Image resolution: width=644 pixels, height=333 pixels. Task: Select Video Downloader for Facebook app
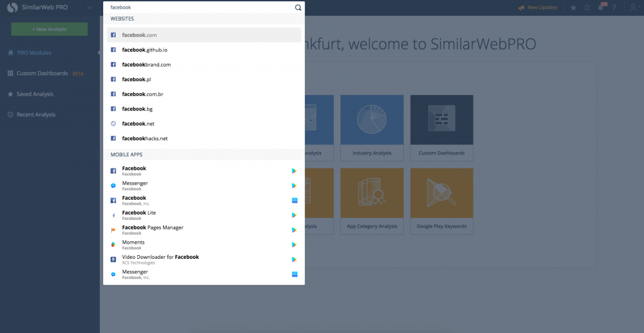pos(204,259)
